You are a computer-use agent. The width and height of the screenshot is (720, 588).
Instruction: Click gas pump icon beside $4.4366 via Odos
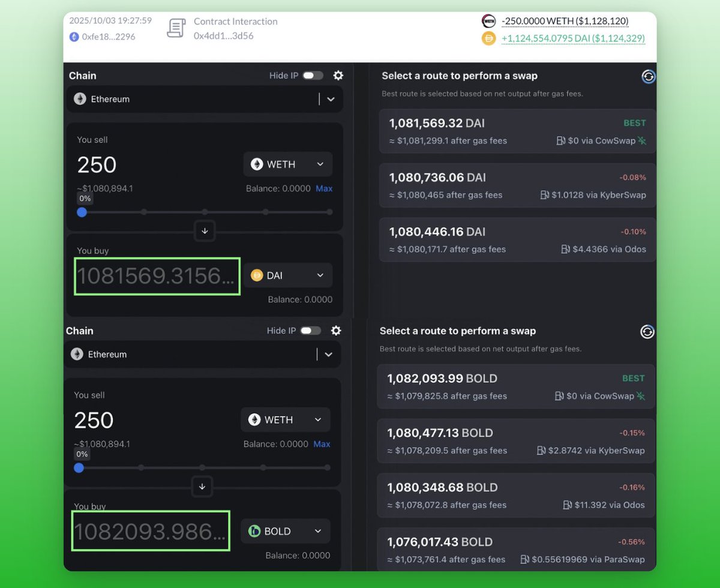click(x=565, y=249)
